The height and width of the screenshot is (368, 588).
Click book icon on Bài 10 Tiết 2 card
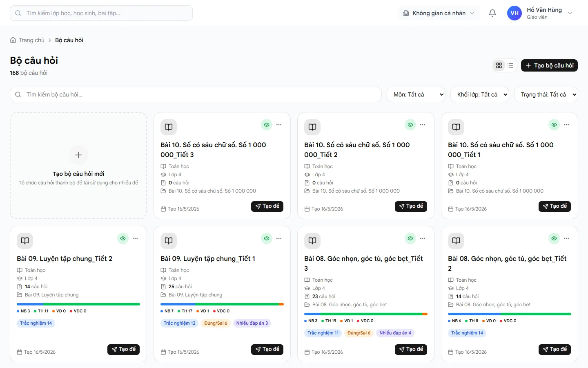pos(312,127)
